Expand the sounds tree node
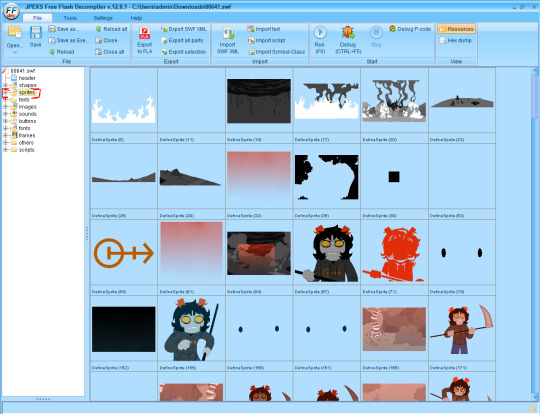Screen dimensions: 540x414 pyautogui.click(x=5, y=114)
